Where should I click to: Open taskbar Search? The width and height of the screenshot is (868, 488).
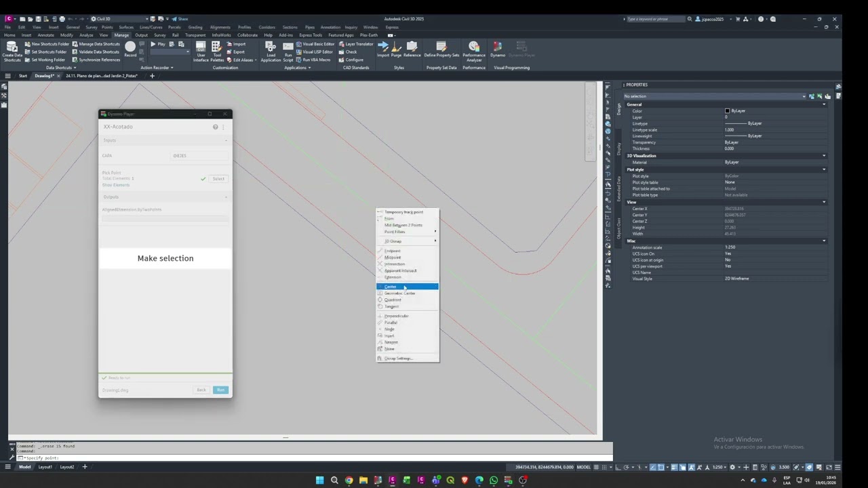pos(334,480)
